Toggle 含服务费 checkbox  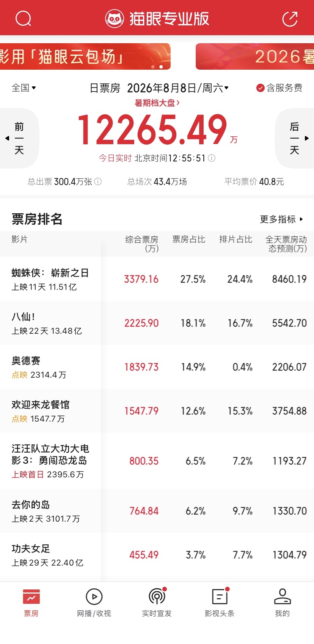pyautogui.click(x=260, y=88)
